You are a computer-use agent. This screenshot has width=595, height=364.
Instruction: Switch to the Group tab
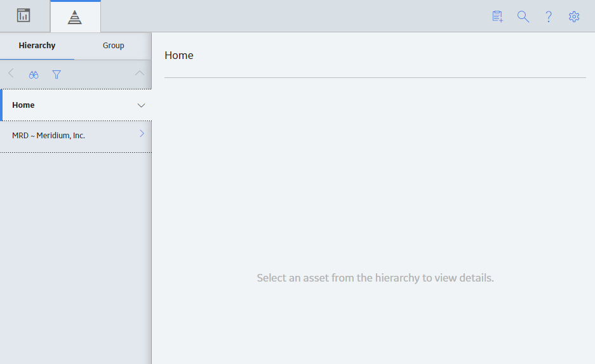[x=114, y=46]
